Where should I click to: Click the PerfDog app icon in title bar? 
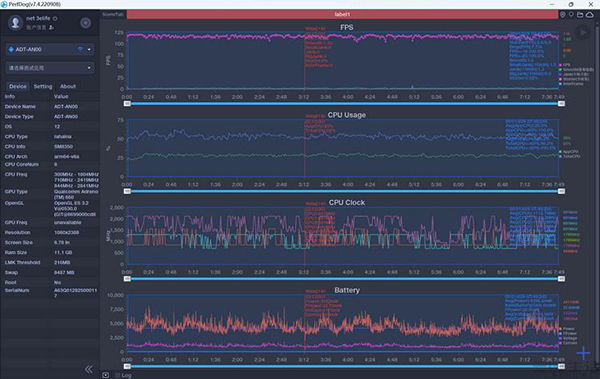(4, 4)
